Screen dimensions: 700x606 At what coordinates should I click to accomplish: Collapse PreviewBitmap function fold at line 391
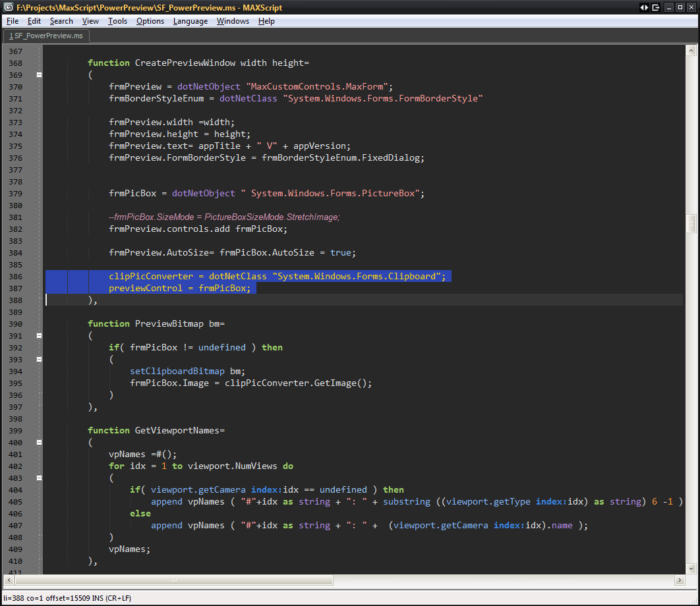pos(39,336)
